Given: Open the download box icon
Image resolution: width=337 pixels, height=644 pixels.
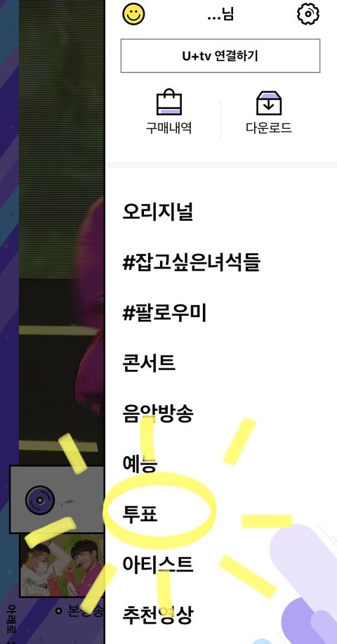Looking at the screenshot, I should (269, 103).
